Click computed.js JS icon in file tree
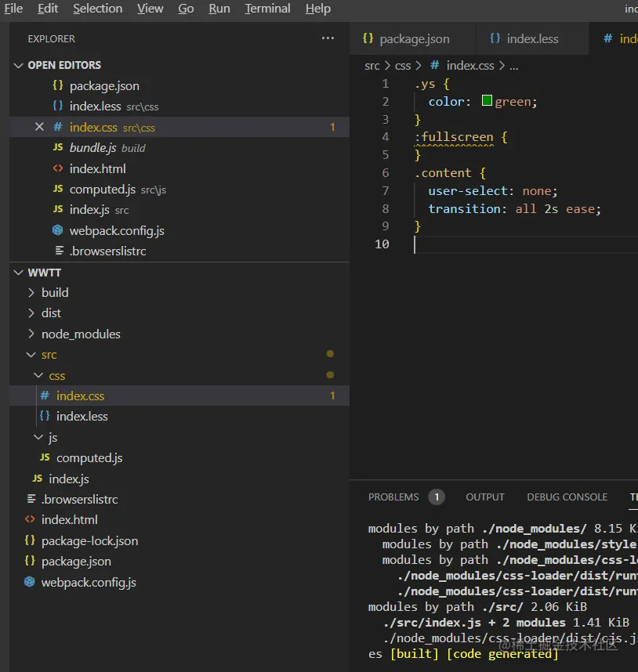 [45, 457]
